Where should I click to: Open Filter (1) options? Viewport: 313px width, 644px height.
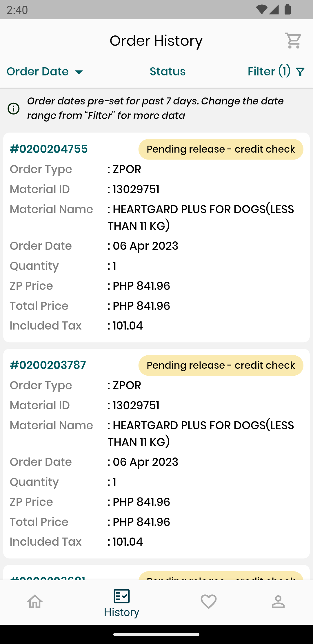tap(269, 72)
